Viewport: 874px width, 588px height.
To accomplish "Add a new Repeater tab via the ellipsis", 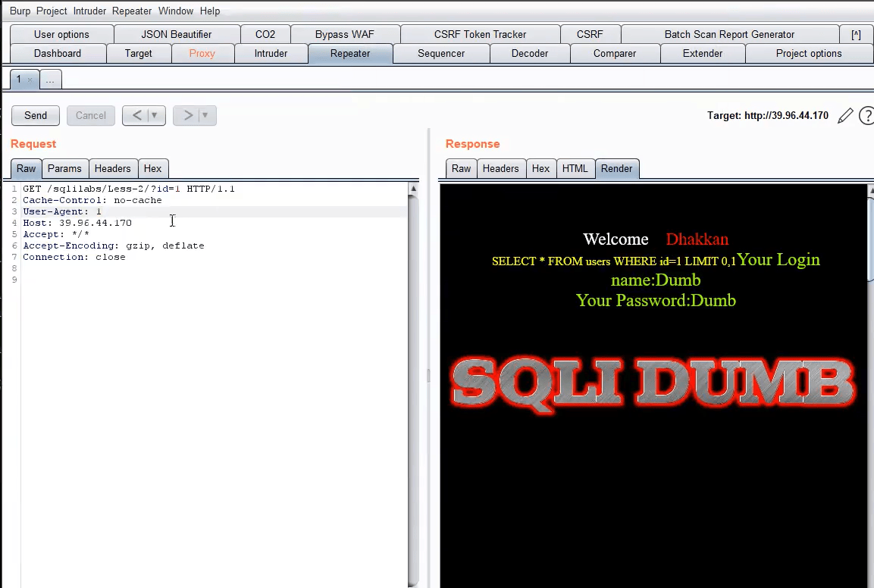I will (50, 80).
